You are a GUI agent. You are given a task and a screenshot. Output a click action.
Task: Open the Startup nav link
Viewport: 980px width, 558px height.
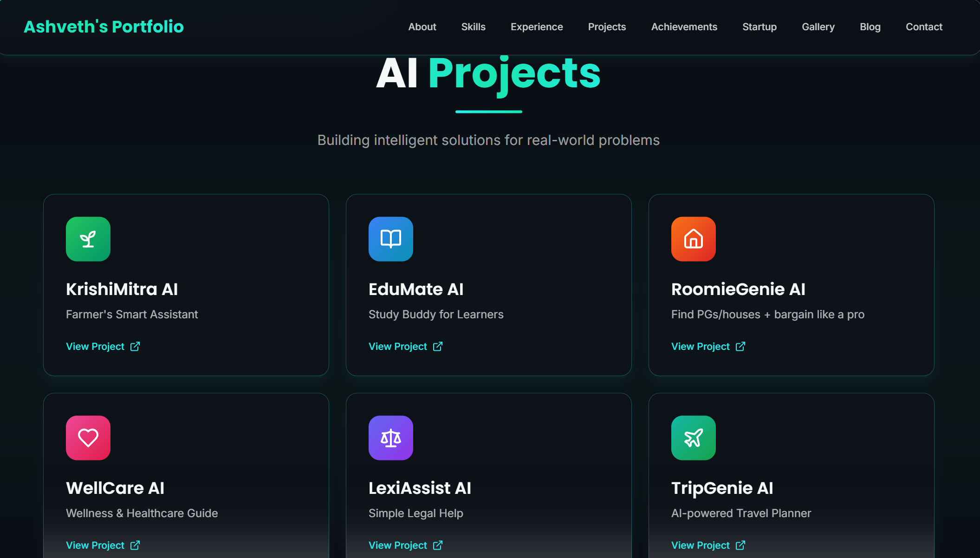tap(759, 27)
